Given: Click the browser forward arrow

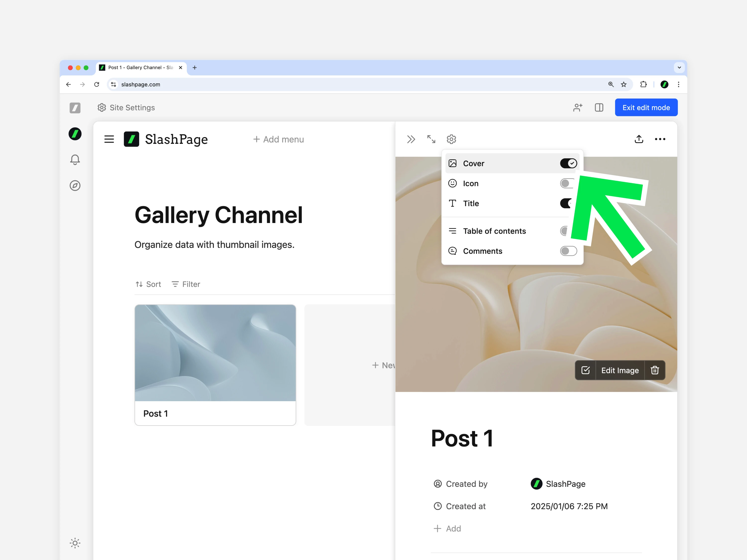Looking at the screenshot, I should (x=82, y=84).
